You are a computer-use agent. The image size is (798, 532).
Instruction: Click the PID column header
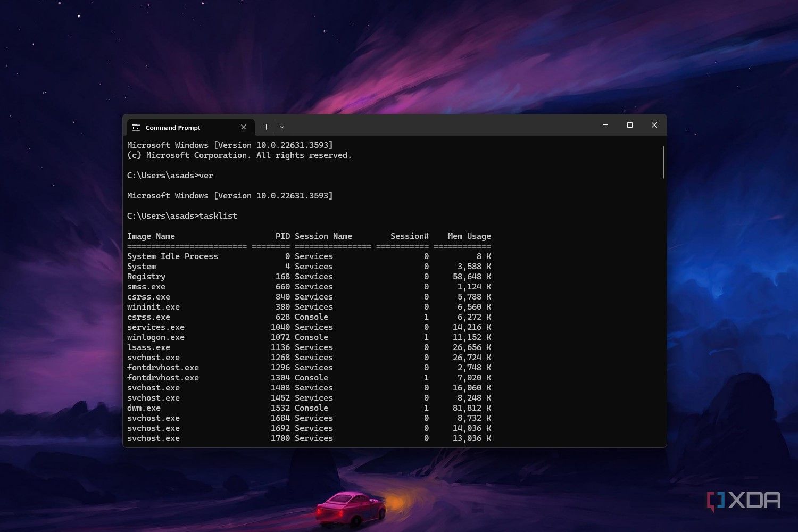282,236
